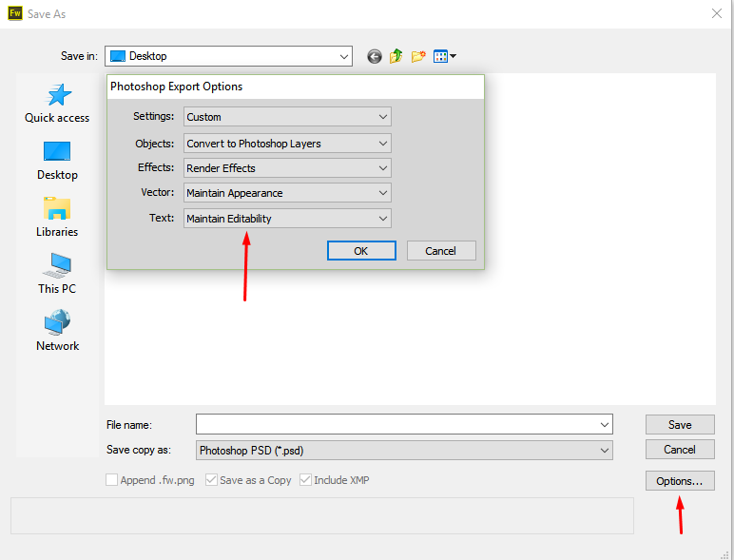734x560 pixels.
Task: Open Save copy as format dropdown
Action: click(x=404, y=451)
